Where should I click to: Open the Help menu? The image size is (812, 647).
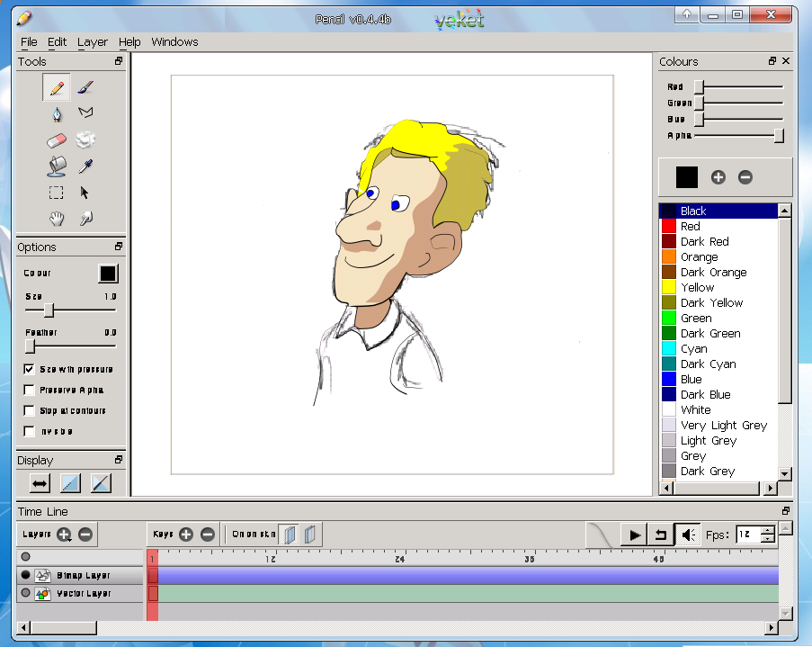pos(129,42)
